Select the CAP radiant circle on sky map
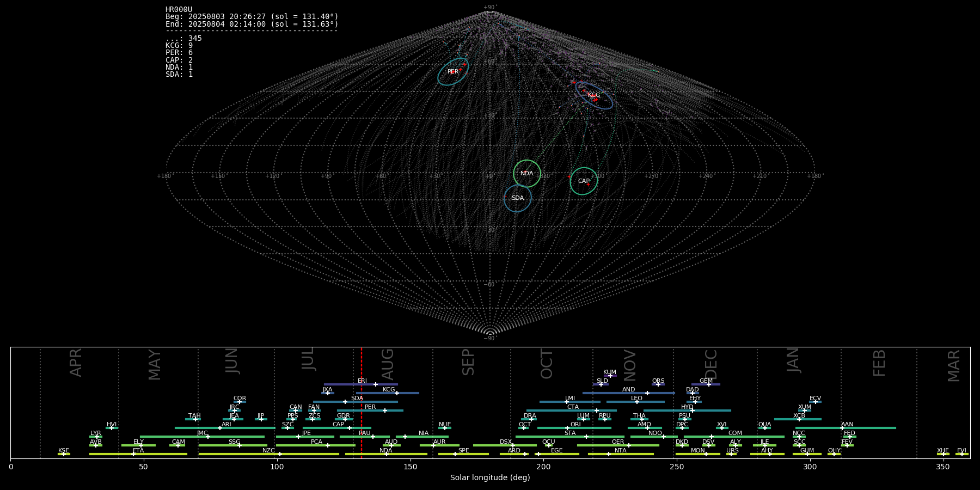Image resolution: width=980 pixels, height=490 pixels. (584, 181)
